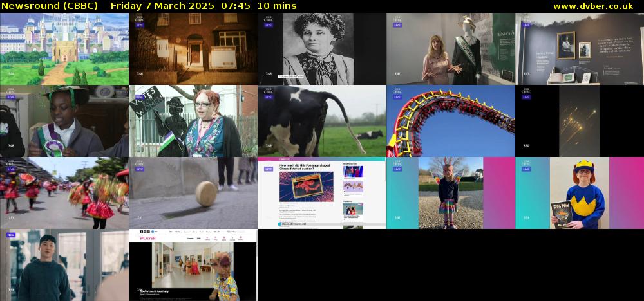Click the Newsround (CBBC) programme title
The height and width of the screenshot is (301, 644).
(x=49, y=6)
